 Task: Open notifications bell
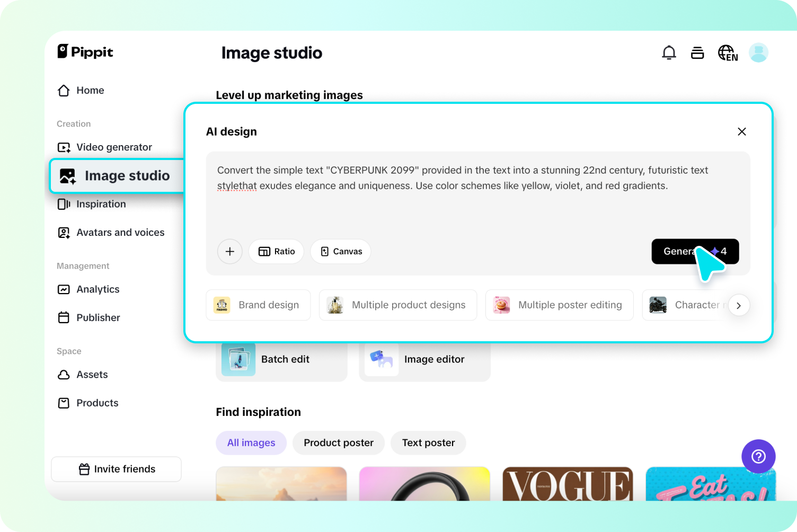pyautogui.click(x=669, y=52)
